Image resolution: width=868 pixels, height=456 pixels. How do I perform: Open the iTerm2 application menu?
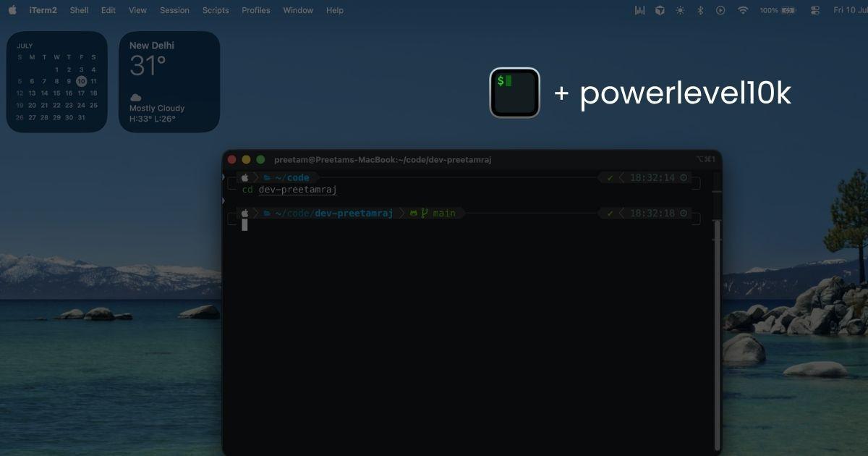pos(43,10)
